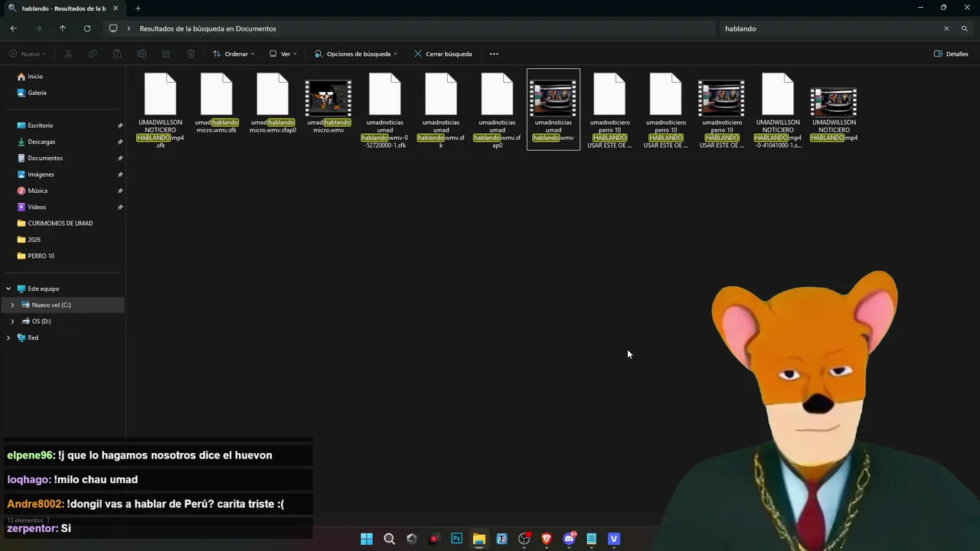Screen dimensions: 980x551
Task: Expand OS (D:) drive node
Action: tap(12, 321)
